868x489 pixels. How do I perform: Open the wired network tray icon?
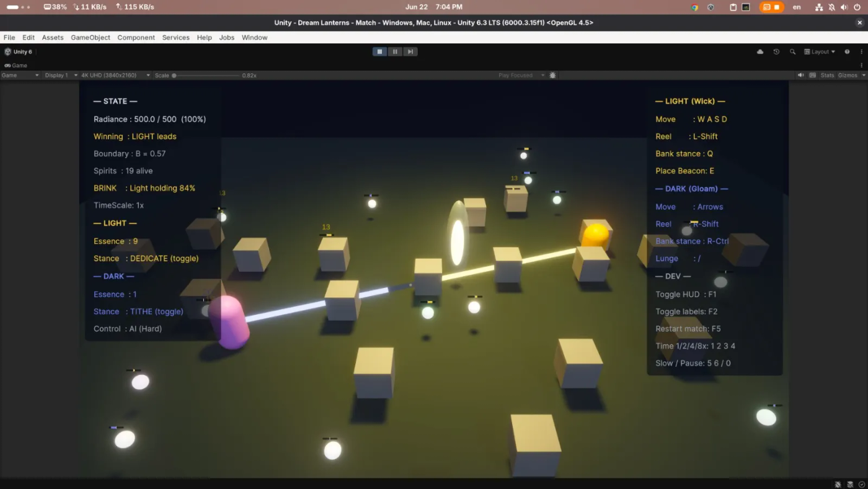point(819,7)
